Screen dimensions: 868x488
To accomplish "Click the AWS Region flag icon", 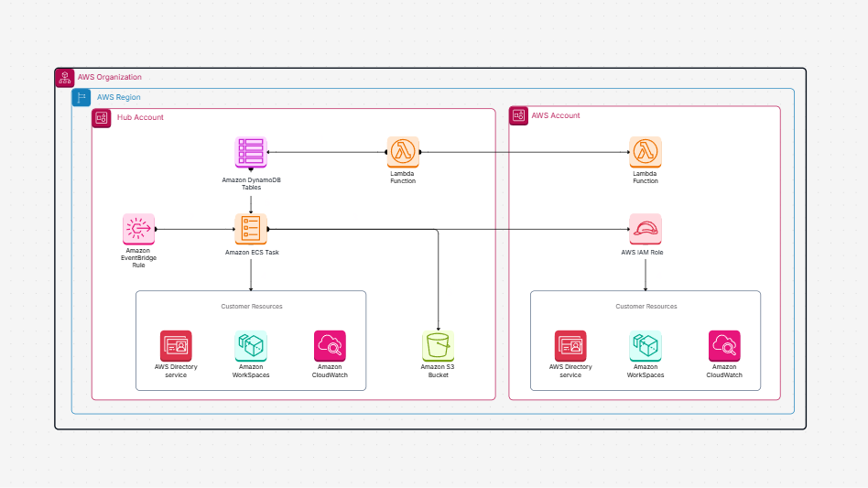I will click(x=81, y=97).
